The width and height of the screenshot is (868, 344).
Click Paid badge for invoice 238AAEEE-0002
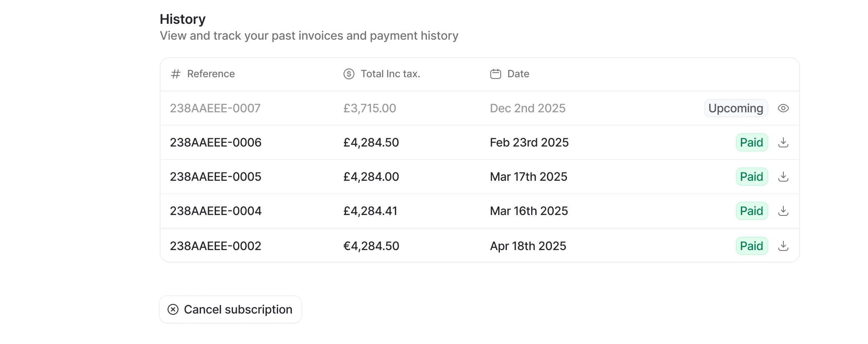coord(752,246)
